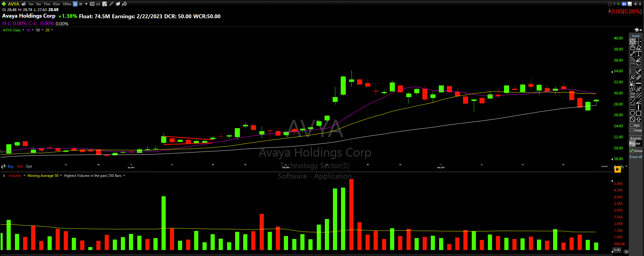Click the bar chart type icon
The image size is (644, 256).
click(x=98, y=4)
